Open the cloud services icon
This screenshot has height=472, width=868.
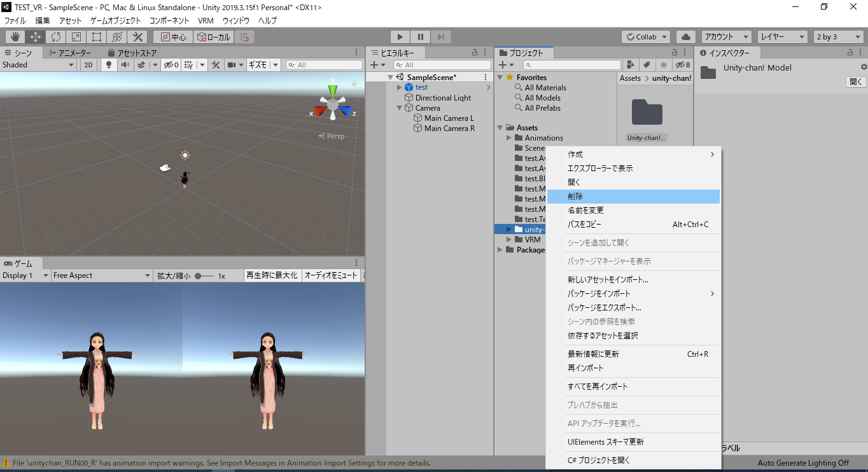click(686, 37)
